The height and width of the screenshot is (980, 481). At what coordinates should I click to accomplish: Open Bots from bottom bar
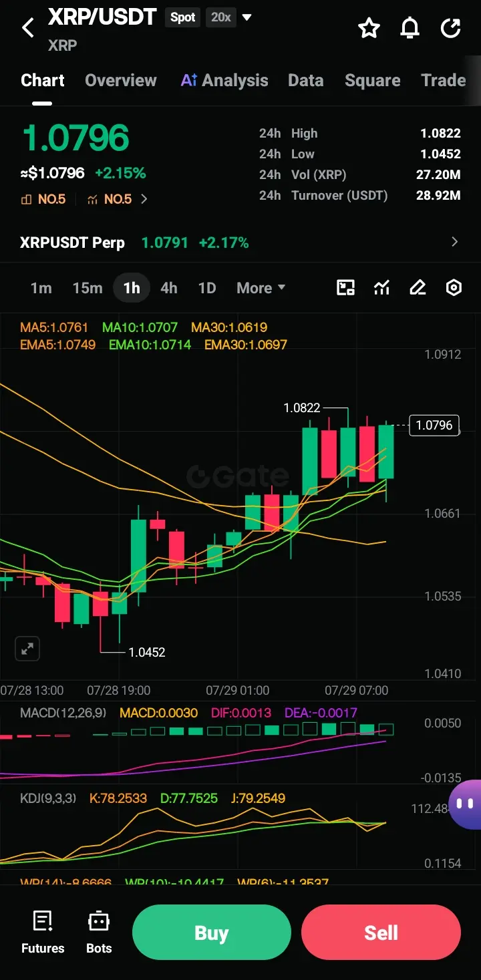[x=99, y=932]
